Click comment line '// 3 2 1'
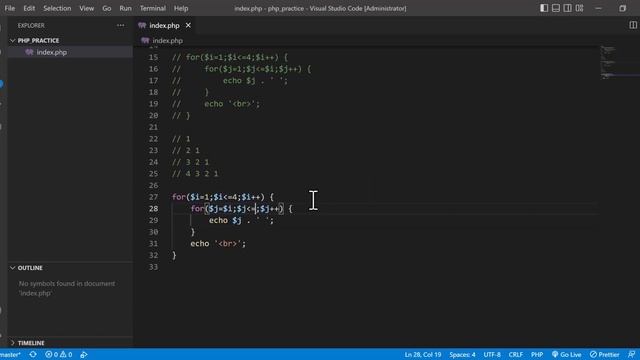Image resolution: width=640 pixels, height=360 pixels. pos(190,162)
